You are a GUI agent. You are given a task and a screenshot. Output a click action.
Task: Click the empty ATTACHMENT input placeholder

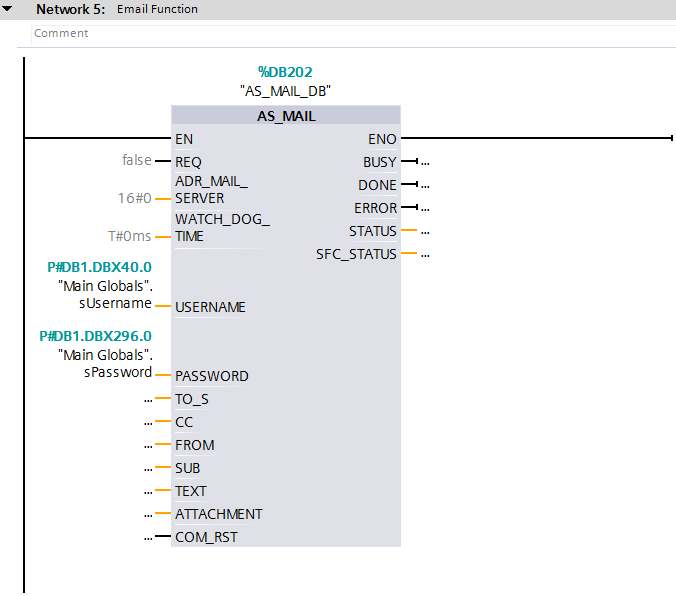coord(148,514)
